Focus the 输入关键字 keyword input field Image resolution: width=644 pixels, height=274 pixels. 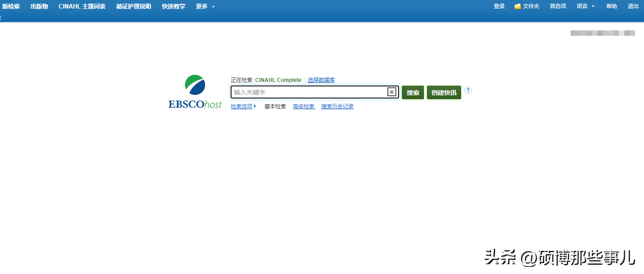coord(309,92)
